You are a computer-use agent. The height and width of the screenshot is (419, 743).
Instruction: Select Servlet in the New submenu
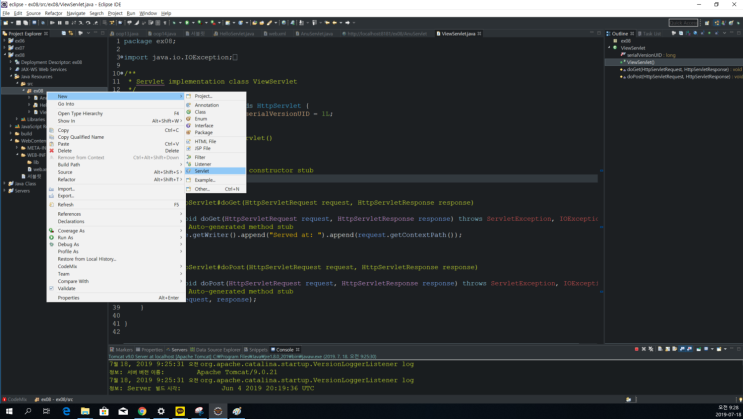click(202, 171)
